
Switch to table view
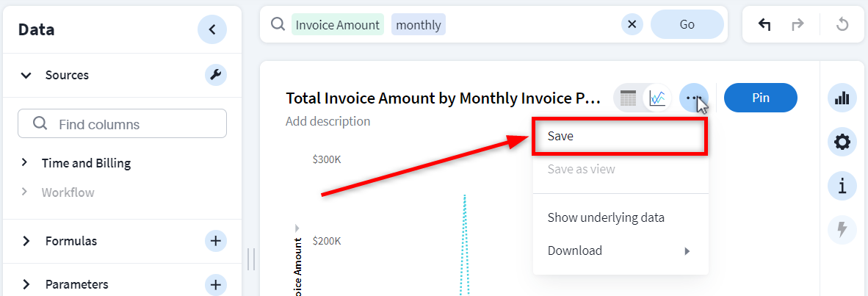pyautogui.click(x=628, y=98)
